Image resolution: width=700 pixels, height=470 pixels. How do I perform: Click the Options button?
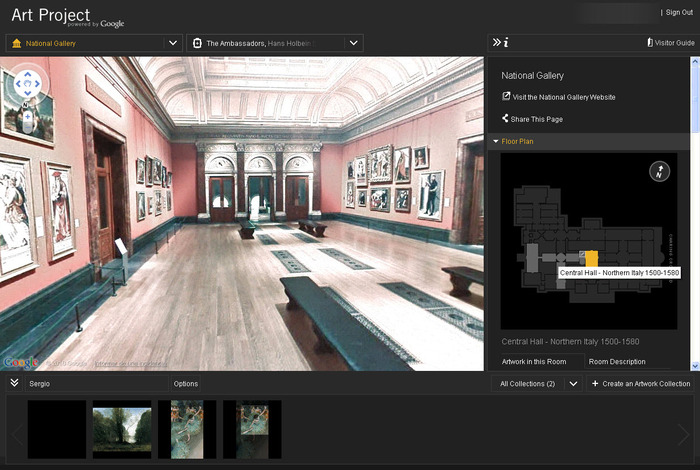click(x=185, y=383)
